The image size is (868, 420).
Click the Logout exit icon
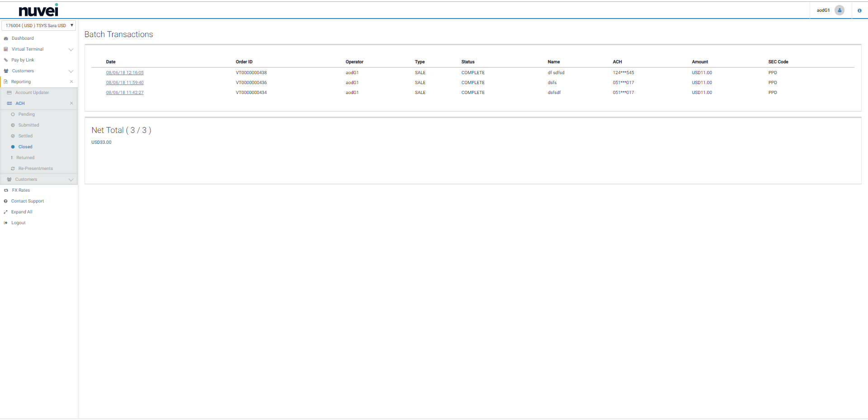6,223
